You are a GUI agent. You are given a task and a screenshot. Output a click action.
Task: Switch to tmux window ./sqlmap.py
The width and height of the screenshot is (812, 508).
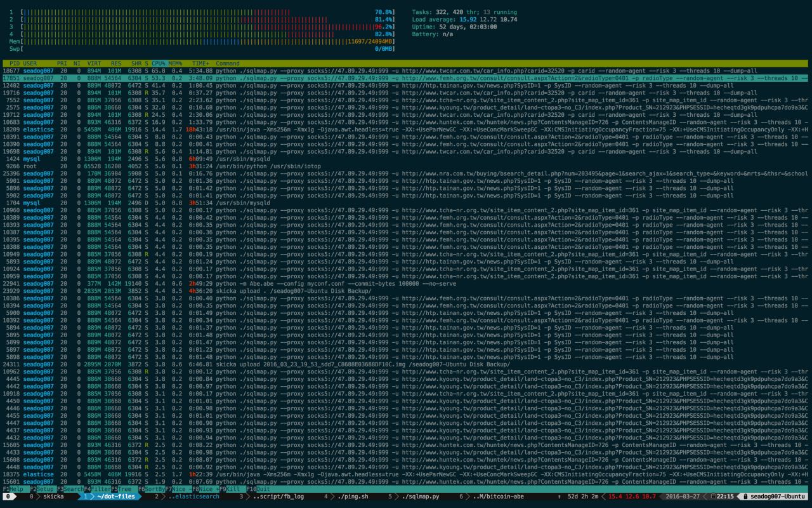coord(414,497)
